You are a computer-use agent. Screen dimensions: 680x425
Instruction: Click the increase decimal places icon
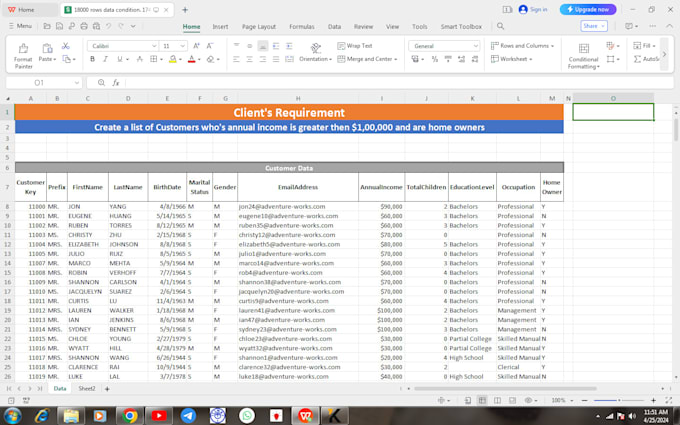coord(461,59)
